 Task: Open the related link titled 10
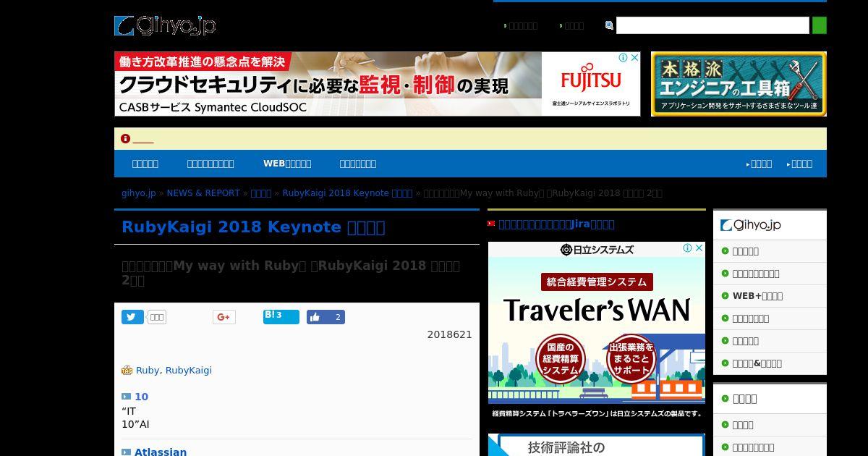141,397
